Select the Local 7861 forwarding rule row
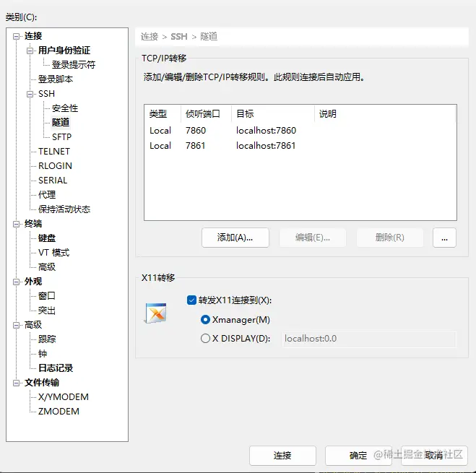 (300, 146)
